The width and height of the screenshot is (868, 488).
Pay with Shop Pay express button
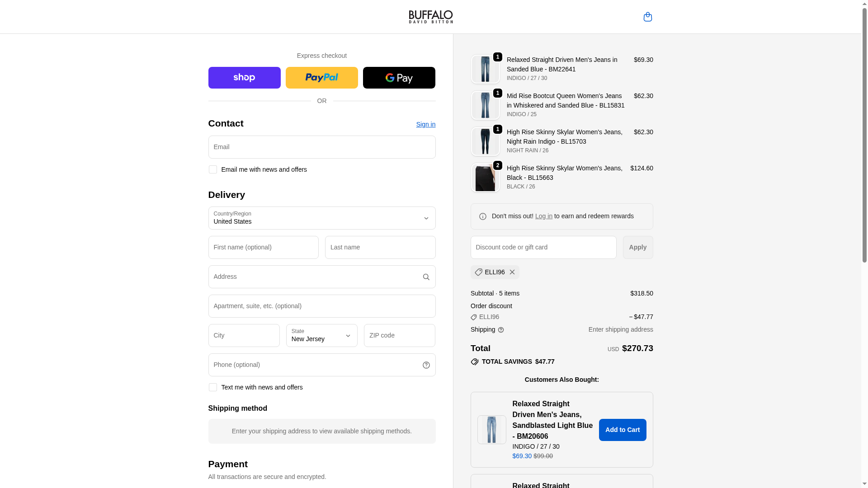click(244, 78)
